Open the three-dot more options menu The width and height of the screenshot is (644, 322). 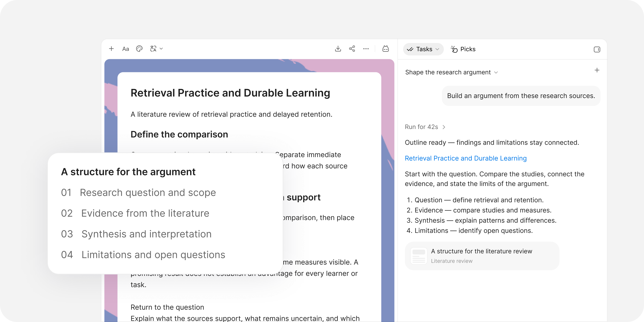click(366, 49)
